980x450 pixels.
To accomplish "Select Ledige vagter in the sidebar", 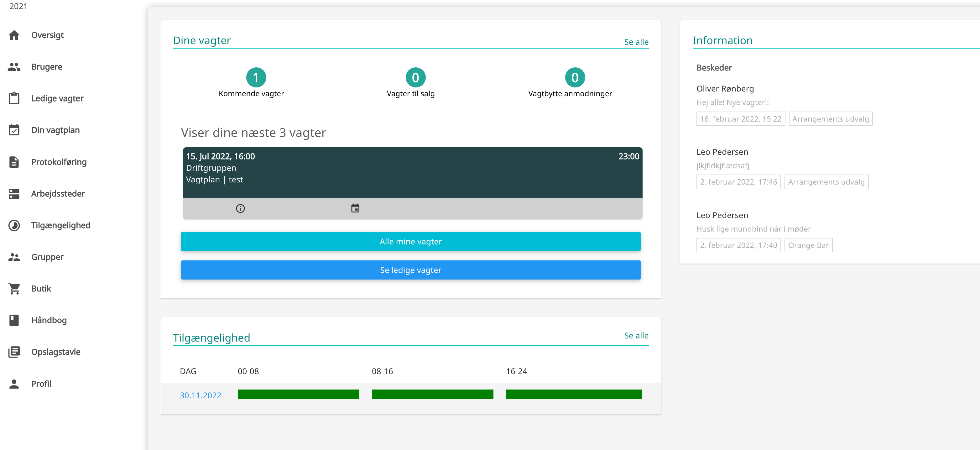I will tap(57, 98).
